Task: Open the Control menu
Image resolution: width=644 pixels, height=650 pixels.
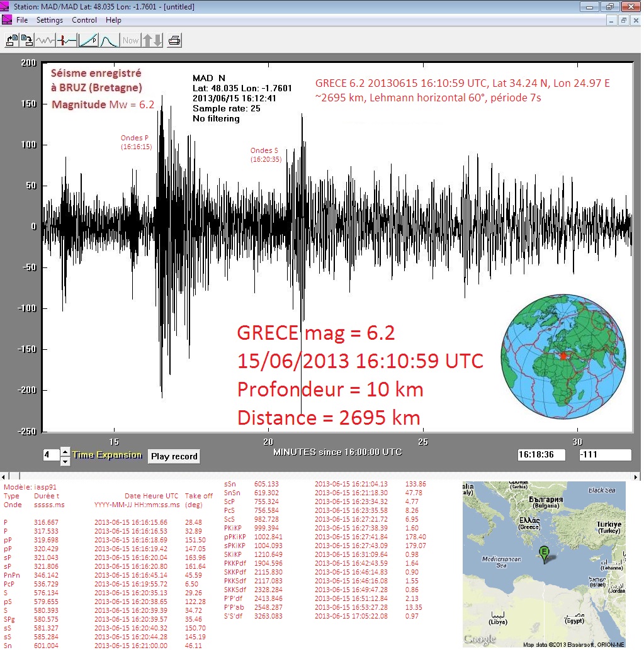Action: (84, 20)
